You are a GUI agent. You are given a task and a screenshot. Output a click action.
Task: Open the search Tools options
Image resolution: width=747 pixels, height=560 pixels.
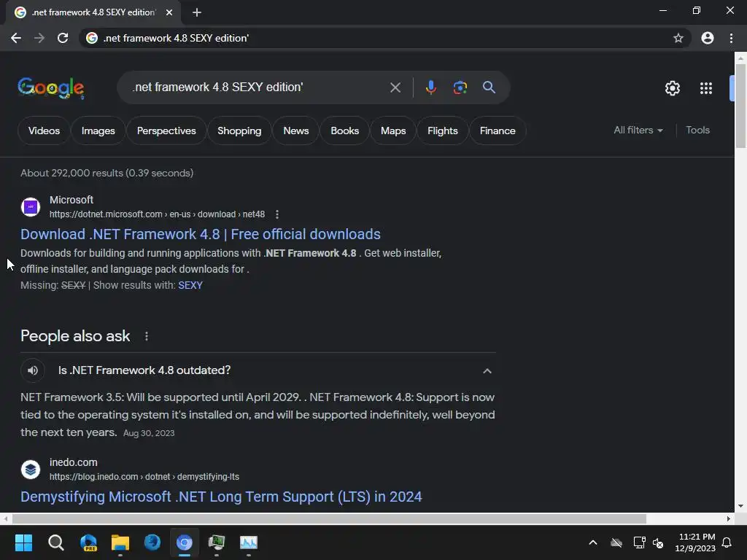(697, 130)
